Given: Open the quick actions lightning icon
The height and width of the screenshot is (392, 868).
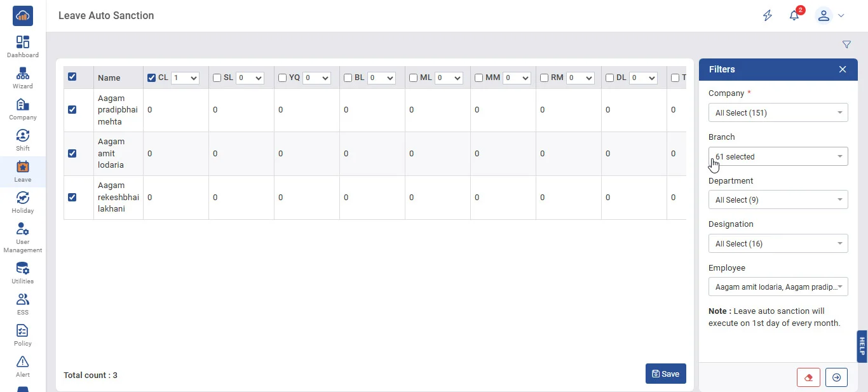Looking at the screenshot, I should tap(768, 16).
